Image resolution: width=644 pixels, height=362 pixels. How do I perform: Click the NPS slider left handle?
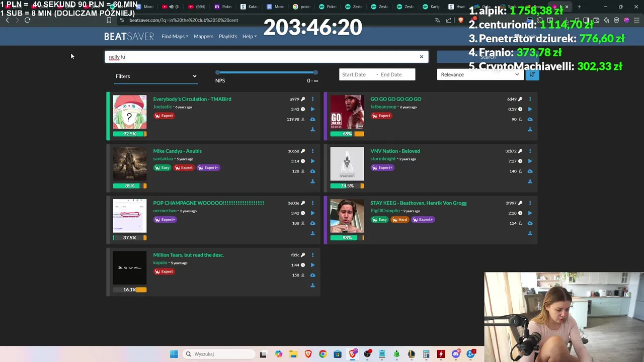218,72
